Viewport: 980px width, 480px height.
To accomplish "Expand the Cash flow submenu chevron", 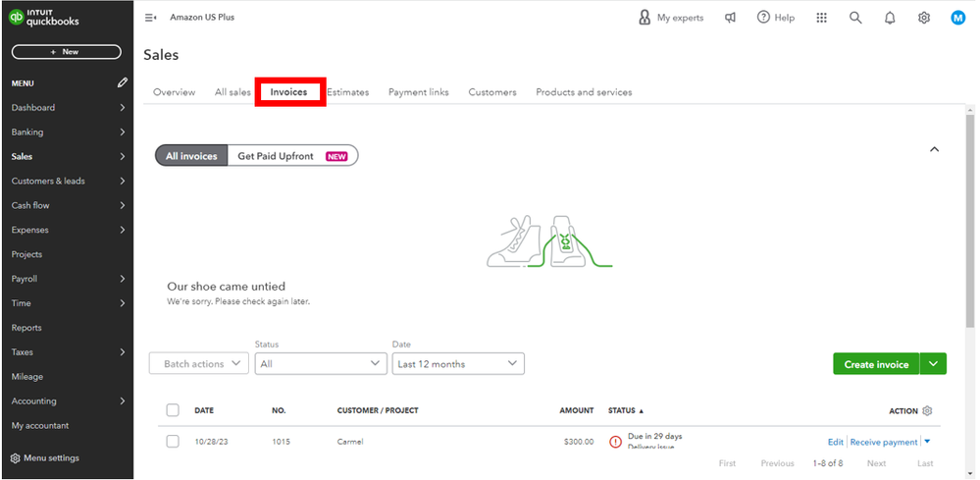I will point(123,205).
